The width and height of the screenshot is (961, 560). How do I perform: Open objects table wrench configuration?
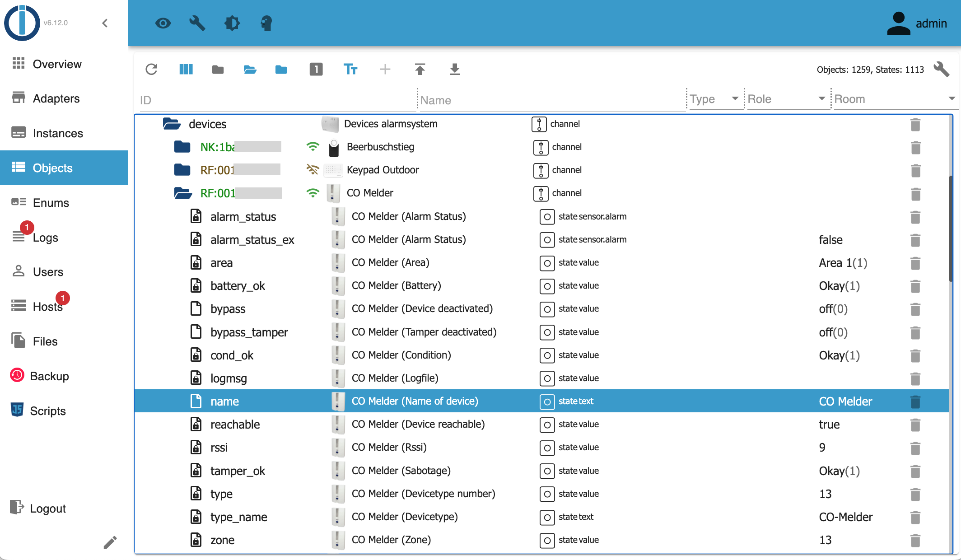pyautogui.click(x=941, y=69)
